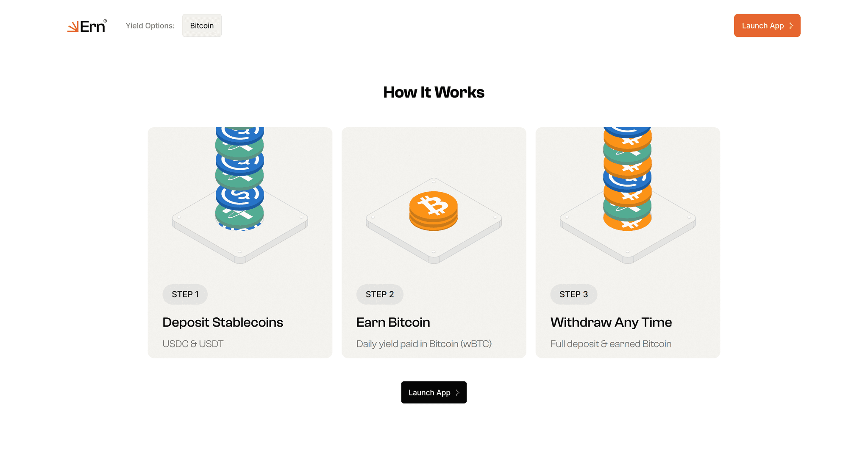
Task: Click the Ern logo arrows icon
Action: click(73, 26)
